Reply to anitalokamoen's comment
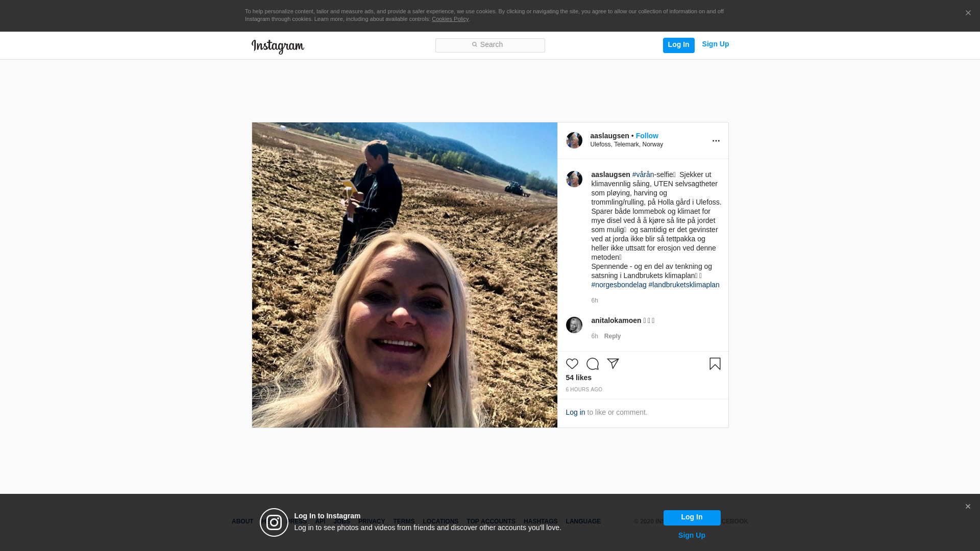This screenshot has height=551, width=980. coord(612,336)
